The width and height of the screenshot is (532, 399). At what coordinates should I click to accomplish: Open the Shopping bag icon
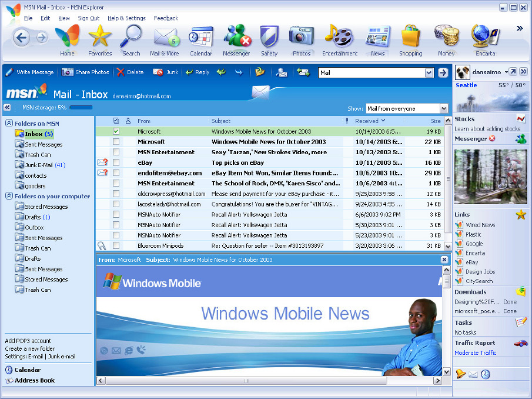(x=410, y=38)
